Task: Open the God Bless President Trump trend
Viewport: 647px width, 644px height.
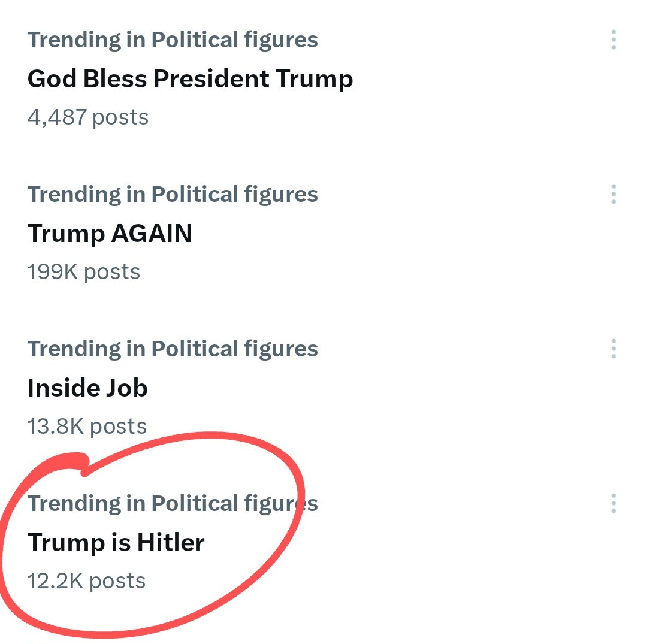Action: tap(190, 79)
